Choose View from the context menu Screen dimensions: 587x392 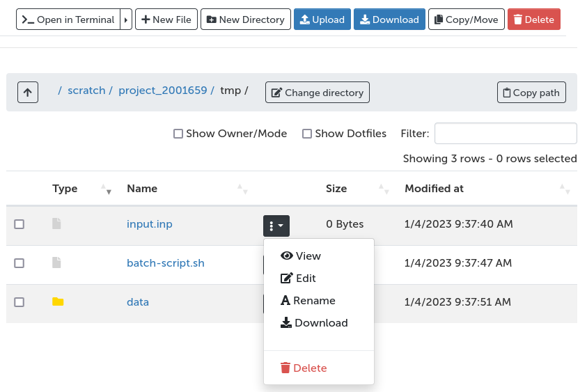[x=301, y=256]
